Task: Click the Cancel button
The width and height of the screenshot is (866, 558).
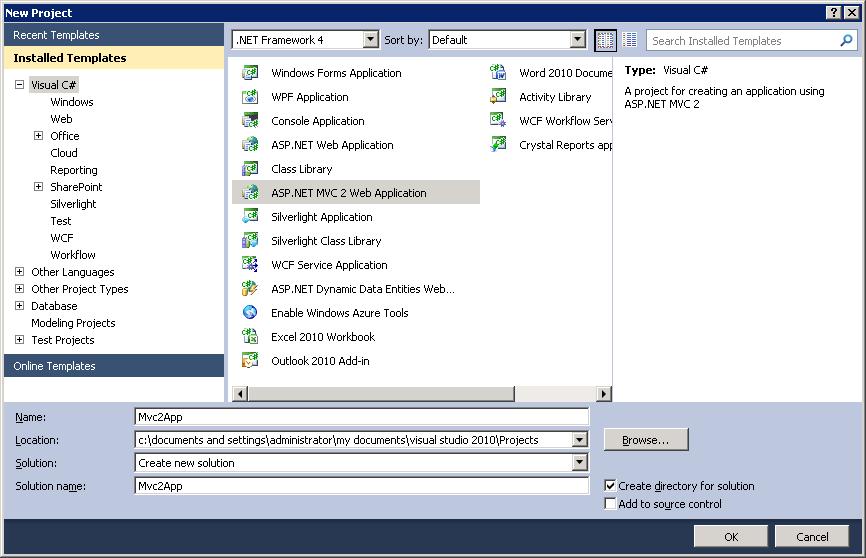Action: pos(812,536)
